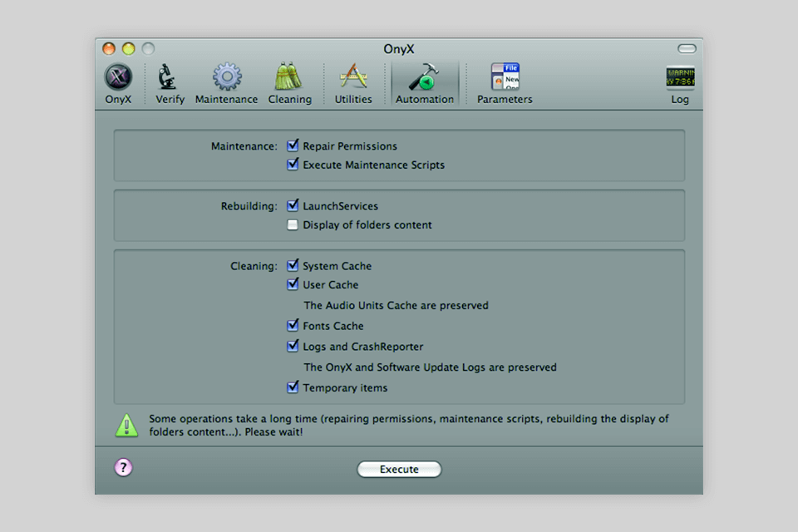This screenshot has width=798, height=532.
Task: Enable Display of folders content
Action: (x=293, y=224)
